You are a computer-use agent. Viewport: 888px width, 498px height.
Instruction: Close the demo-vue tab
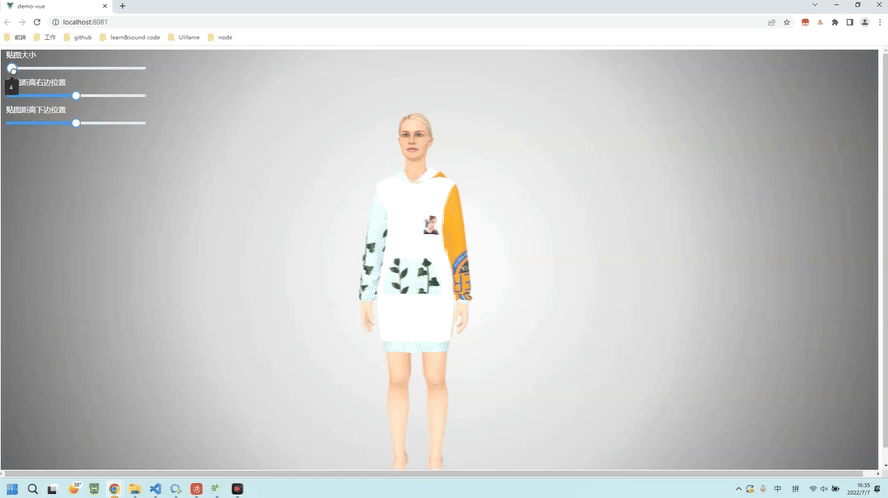click(105, 6)
